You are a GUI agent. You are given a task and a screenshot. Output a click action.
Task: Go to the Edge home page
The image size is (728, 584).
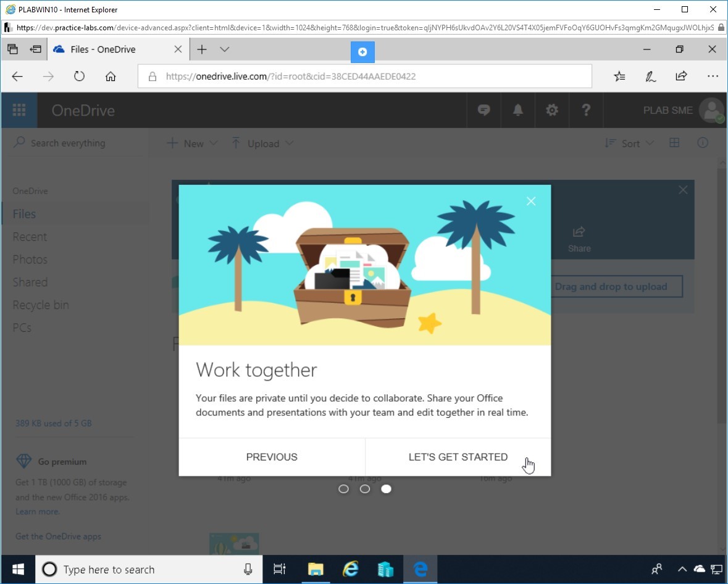point(111,77)
